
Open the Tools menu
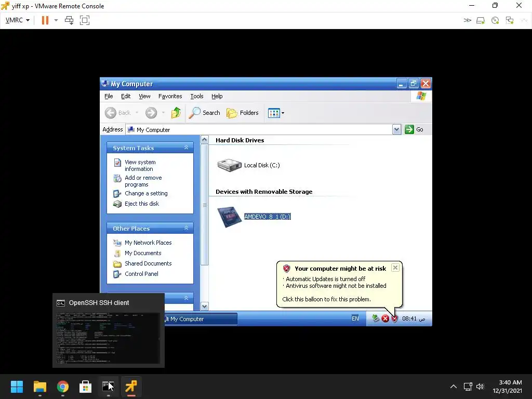pos(197,96)
